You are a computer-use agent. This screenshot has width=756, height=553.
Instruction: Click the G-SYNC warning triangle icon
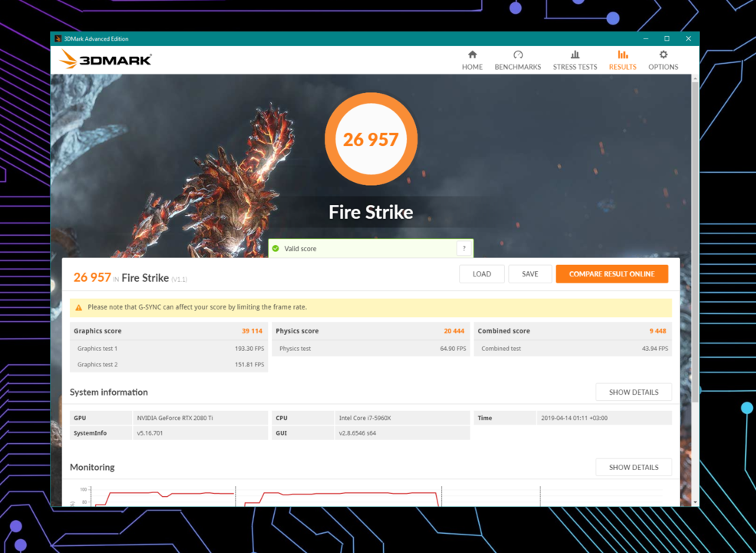tap(78, 307)
